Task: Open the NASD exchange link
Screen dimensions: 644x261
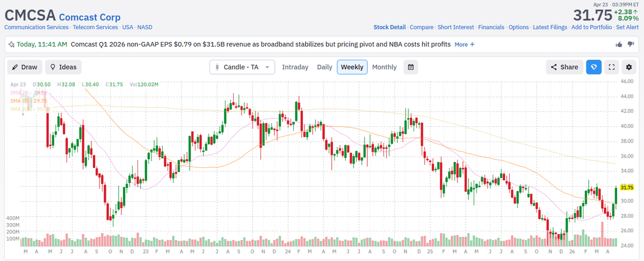Action: tap(144, 27)
